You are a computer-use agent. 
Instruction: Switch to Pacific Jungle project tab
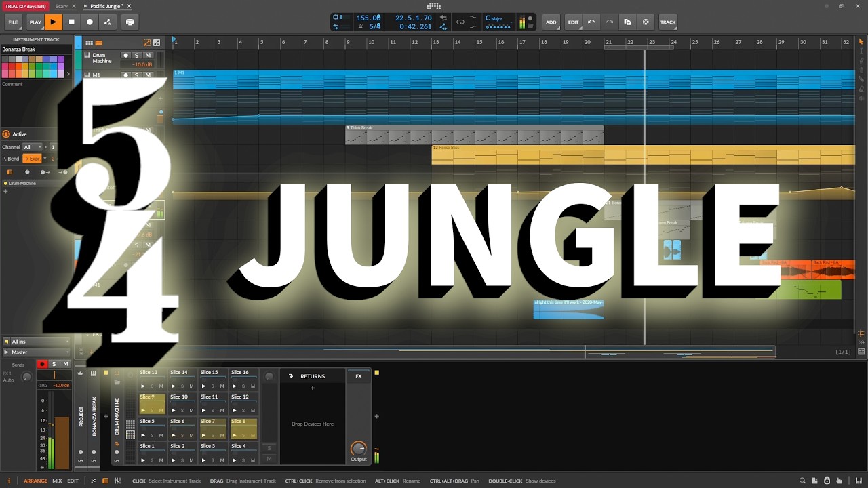(x=106, y=6)
